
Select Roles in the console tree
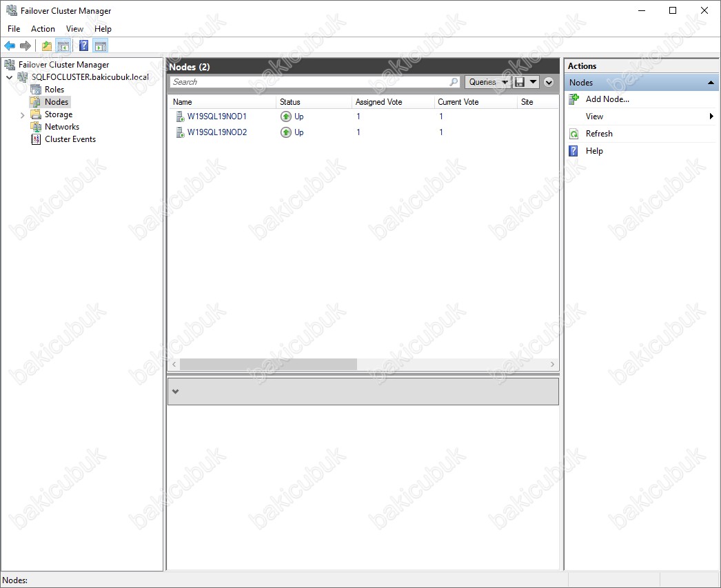54,89
